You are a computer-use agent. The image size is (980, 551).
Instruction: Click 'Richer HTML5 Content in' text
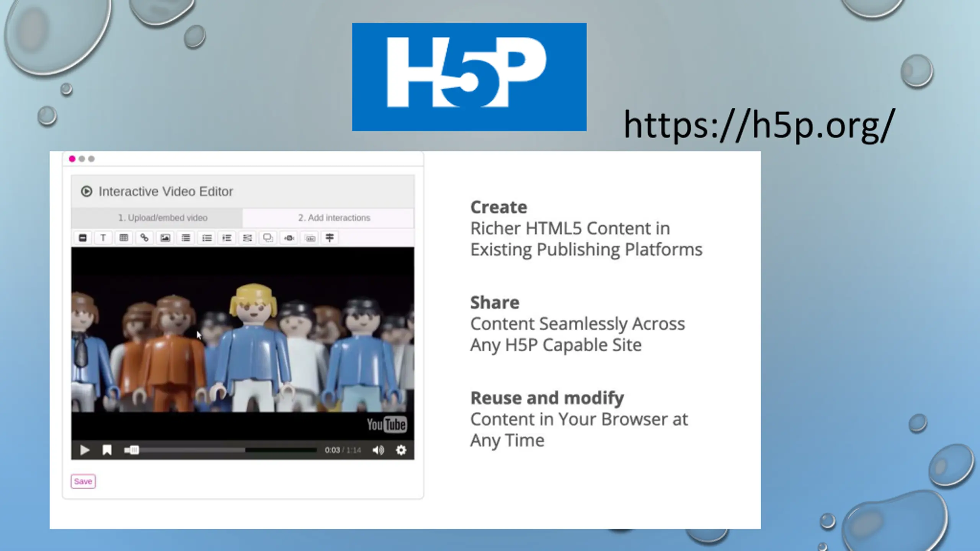coord(570,228)
